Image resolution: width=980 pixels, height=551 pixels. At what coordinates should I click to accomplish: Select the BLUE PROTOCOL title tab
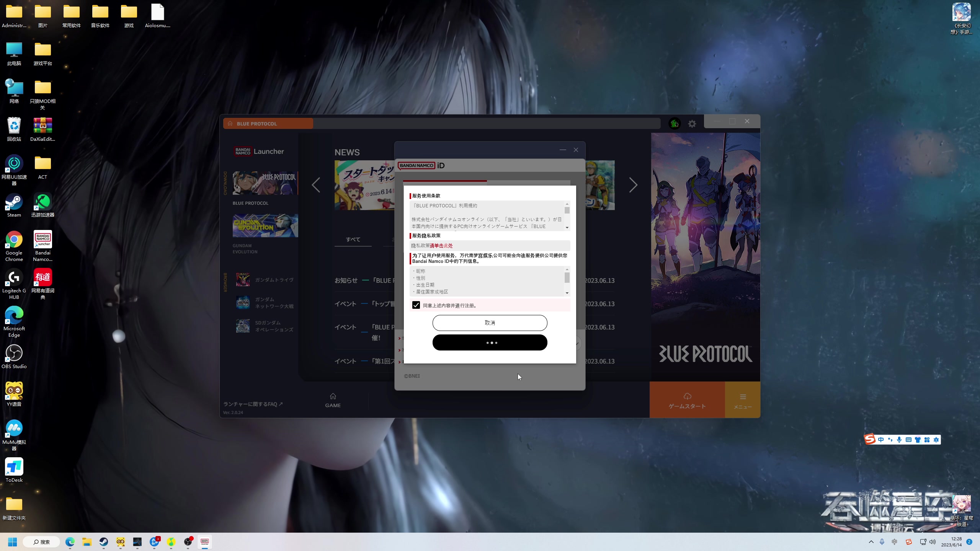point(268,124)
